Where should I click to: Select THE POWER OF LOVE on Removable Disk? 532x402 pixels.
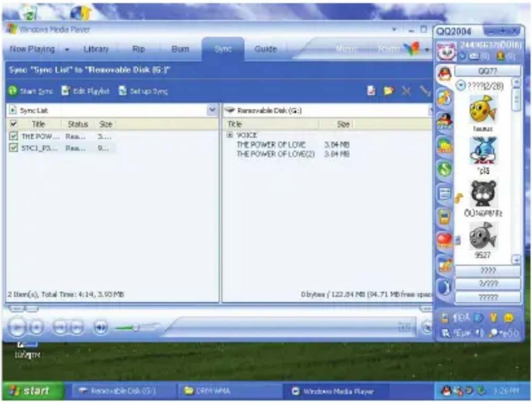tap(271, 145)
